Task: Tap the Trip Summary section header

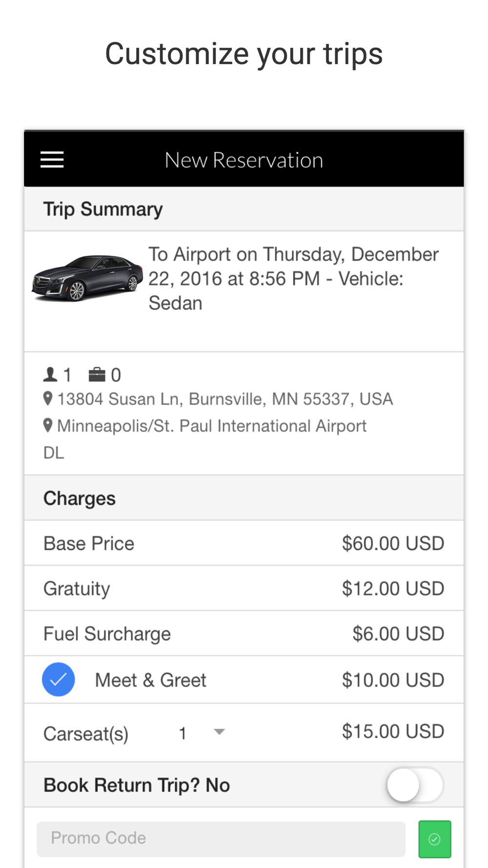Action: click(x=103, y=209)
